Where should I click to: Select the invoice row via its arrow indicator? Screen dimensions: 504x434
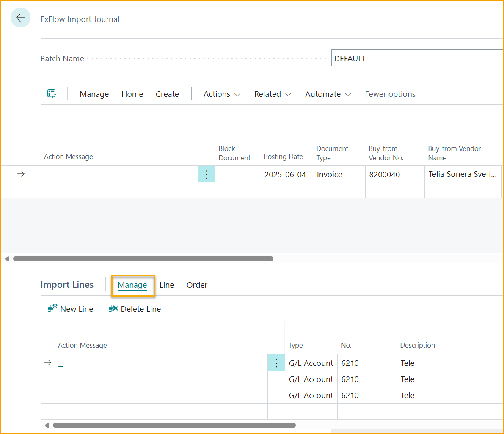20,174
